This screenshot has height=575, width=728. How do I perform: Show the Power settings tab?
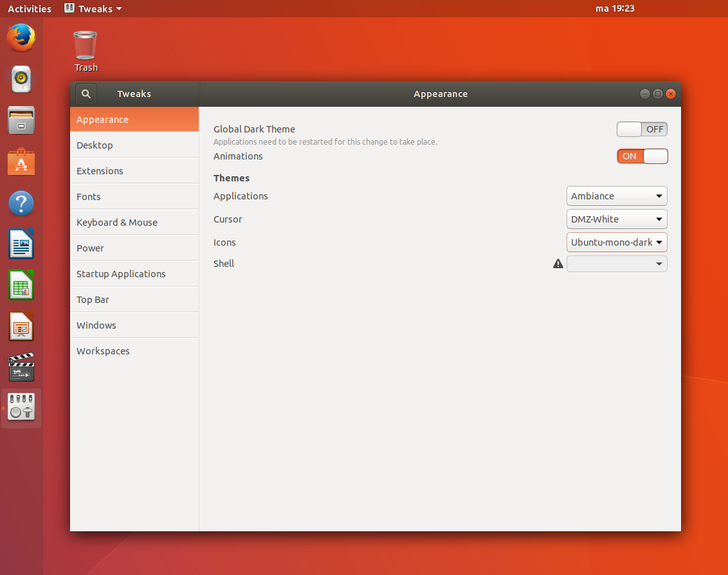coord(134,248)
